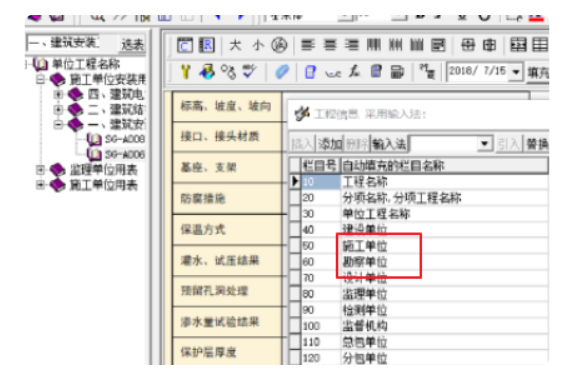567x383 pixels.
Task: Click the 接口、接头材质 form cell
Action: [227, 137]
